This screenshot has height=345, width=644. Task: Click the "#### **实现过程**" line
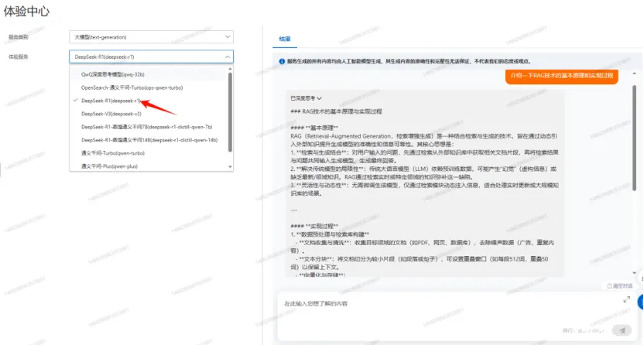(314, 227)
